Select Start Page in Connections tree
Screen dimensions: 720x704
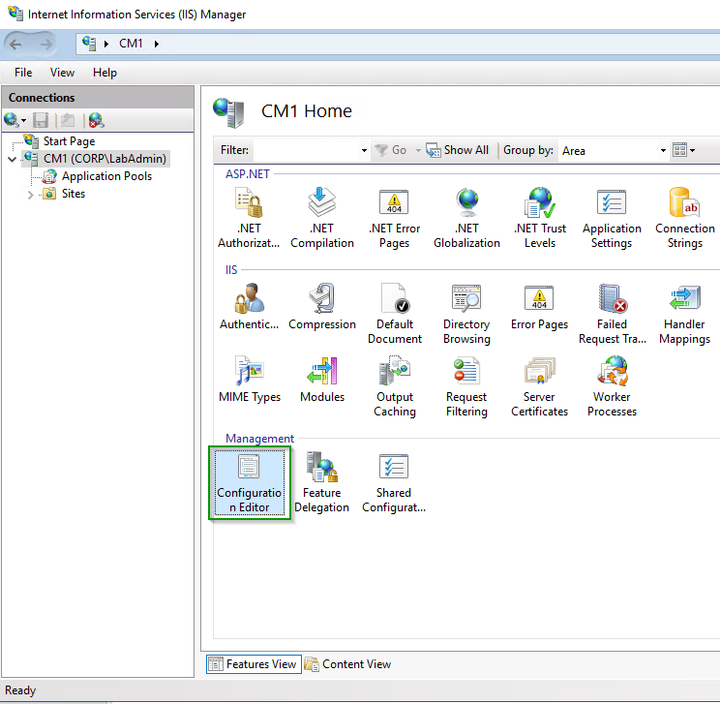click(x=69, y=141)
